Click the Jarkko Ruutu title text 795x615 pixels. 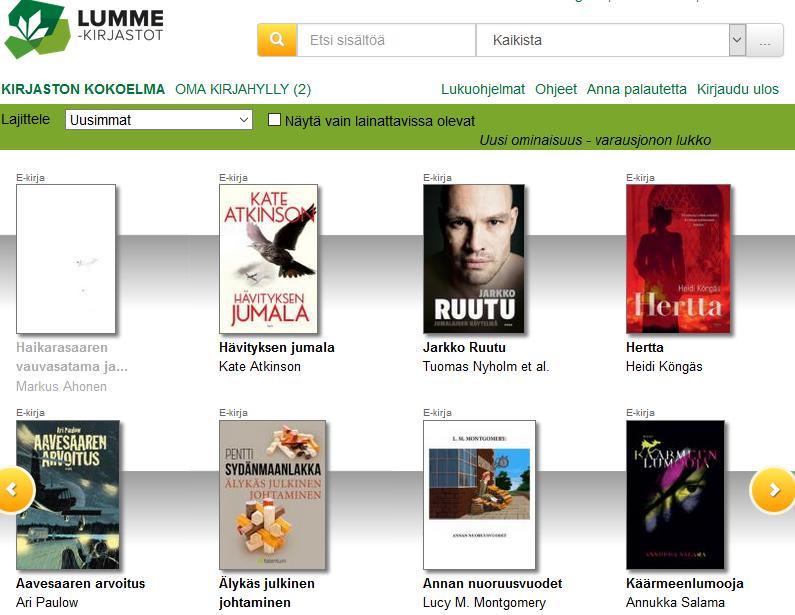pos(464,347)
